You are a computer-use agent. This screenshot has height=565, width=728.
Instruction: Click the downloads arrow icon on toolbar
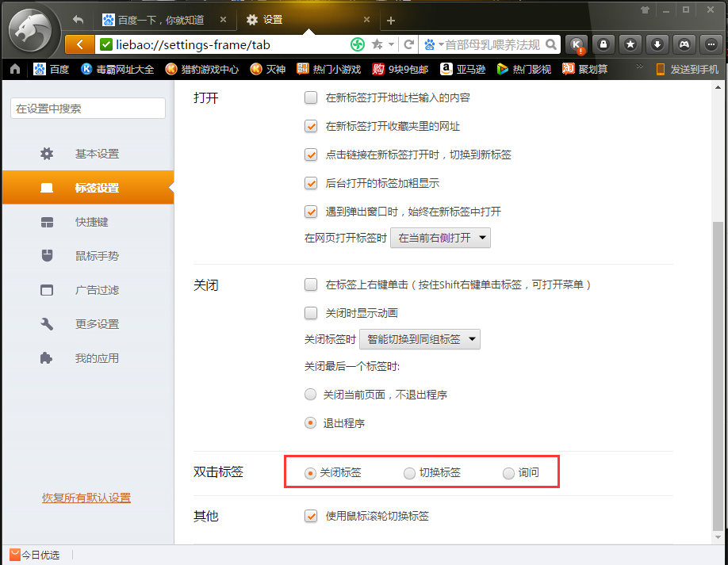(657, 44)
